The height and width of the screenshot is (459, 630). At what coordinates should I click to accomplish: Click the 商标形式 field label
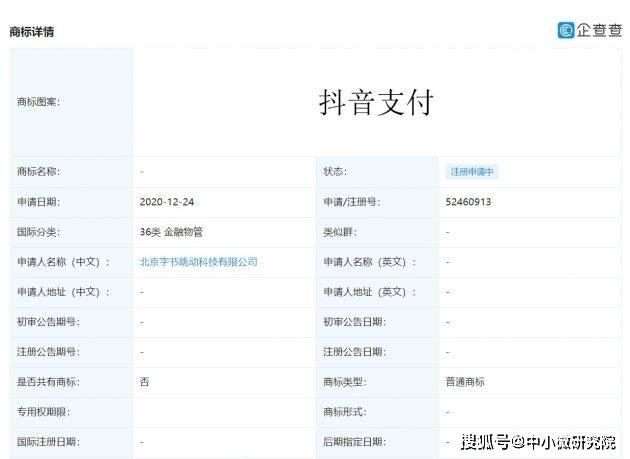click(344, 412)
